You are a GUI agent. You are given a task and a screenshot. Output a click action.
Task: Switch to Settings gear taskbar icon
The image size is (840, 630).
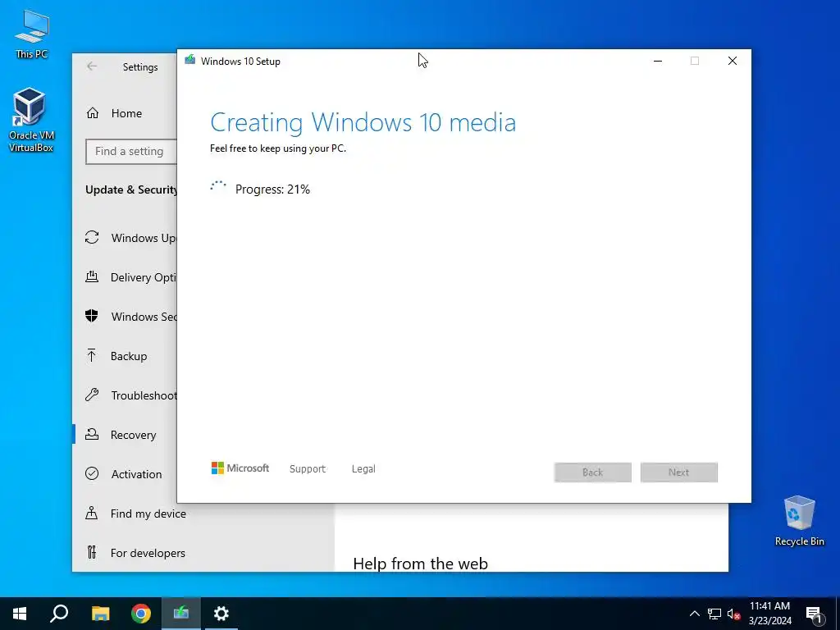(x=221, y=614)
